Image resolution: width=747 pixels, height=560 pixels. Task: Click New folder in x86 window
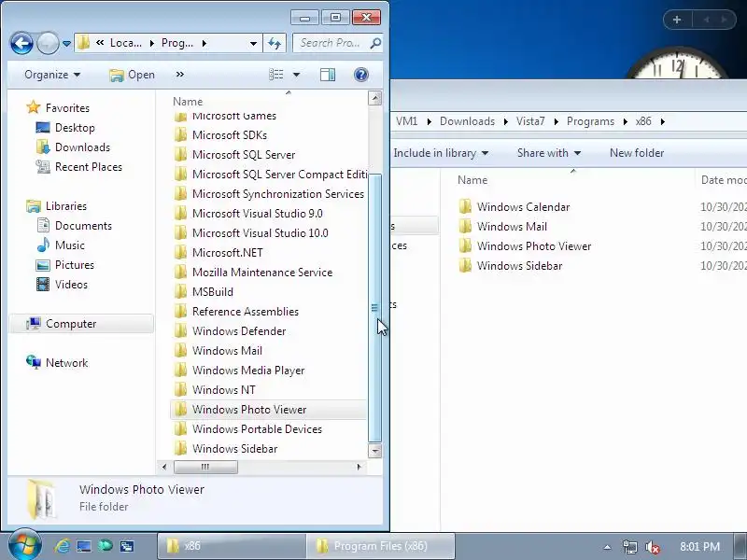coord(637,153)
